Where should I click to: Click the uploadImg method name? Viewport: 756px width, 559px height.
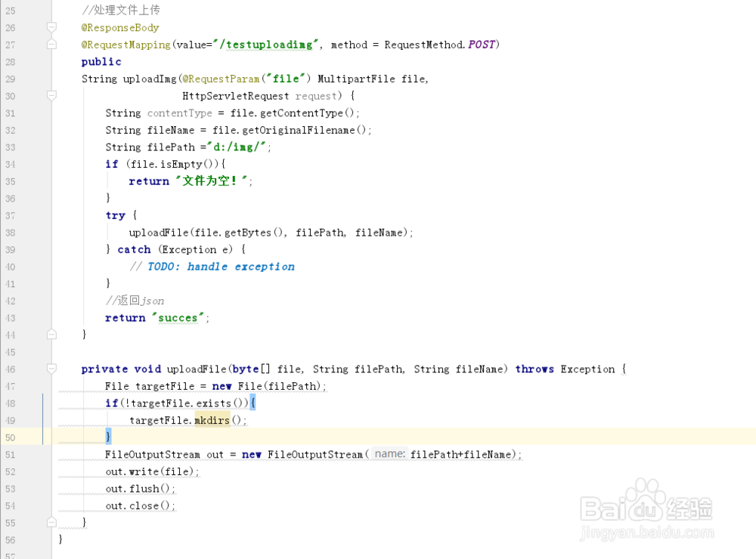pos(150,79)
